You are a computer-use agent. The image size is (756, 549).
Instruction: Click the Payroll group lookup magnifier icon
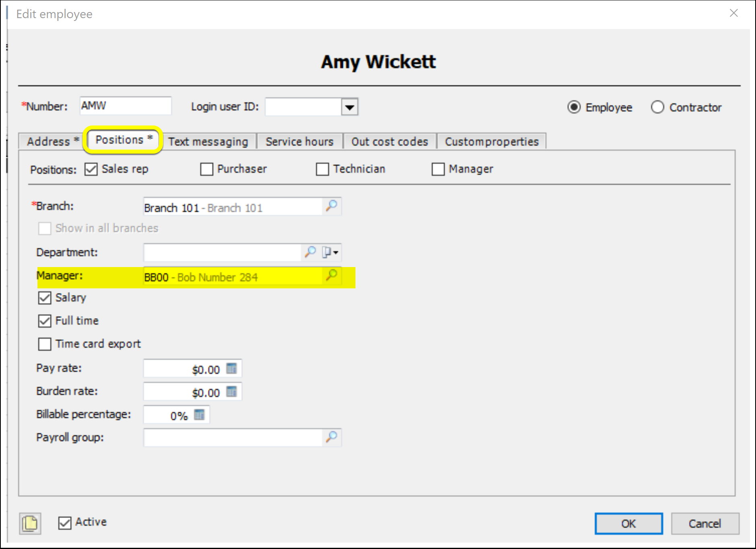[x=331, y=437]
